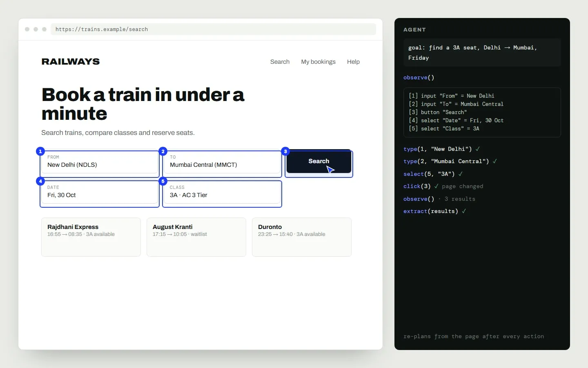The image size is (588, 368).
Task: Click the log entry "observe() · 3 results"
Action: pos(439,199)
